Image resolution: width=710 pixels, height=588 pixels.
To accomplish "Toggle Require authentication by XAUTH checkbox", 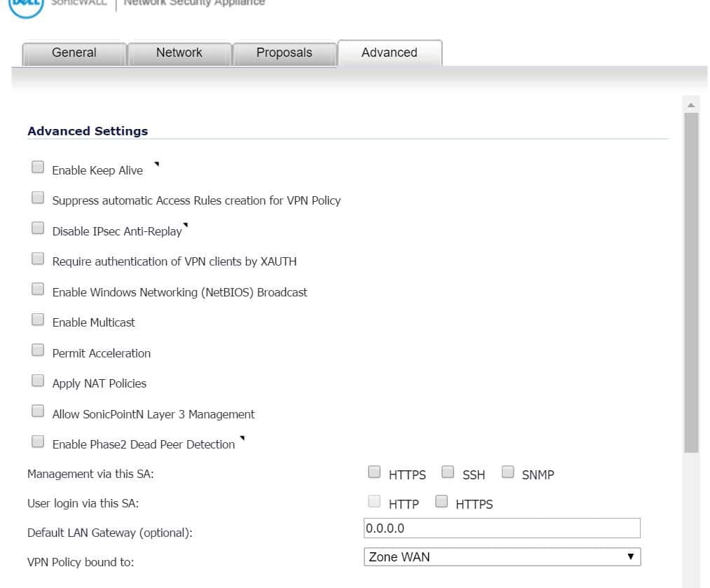I will point(38,259).
